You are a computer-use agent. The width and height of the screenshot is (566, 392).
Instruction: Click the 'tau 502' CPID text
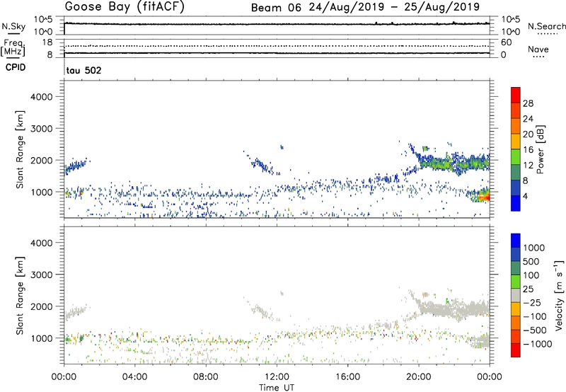(83, 70)
